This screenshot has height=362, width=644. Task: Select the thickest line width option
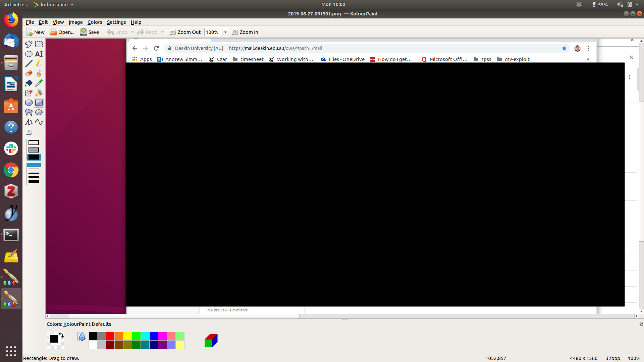[34, 181]
